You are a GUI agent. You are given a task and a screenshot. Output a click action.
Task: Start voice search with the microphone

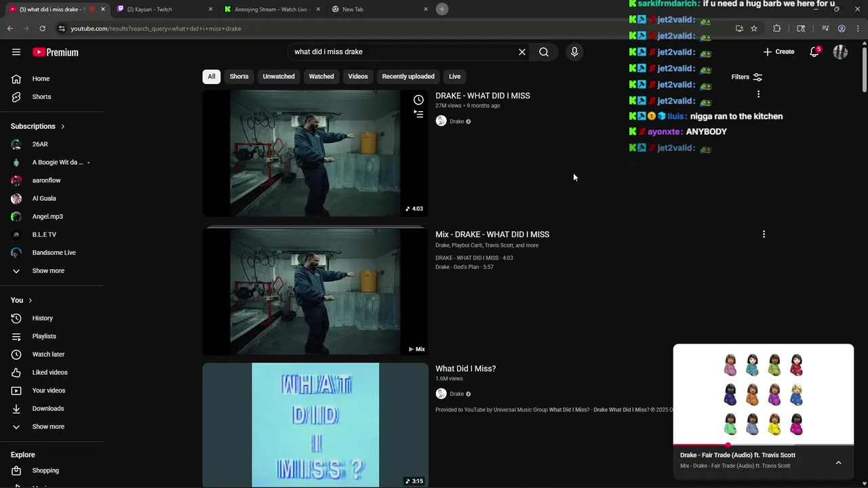coord(574,52)
